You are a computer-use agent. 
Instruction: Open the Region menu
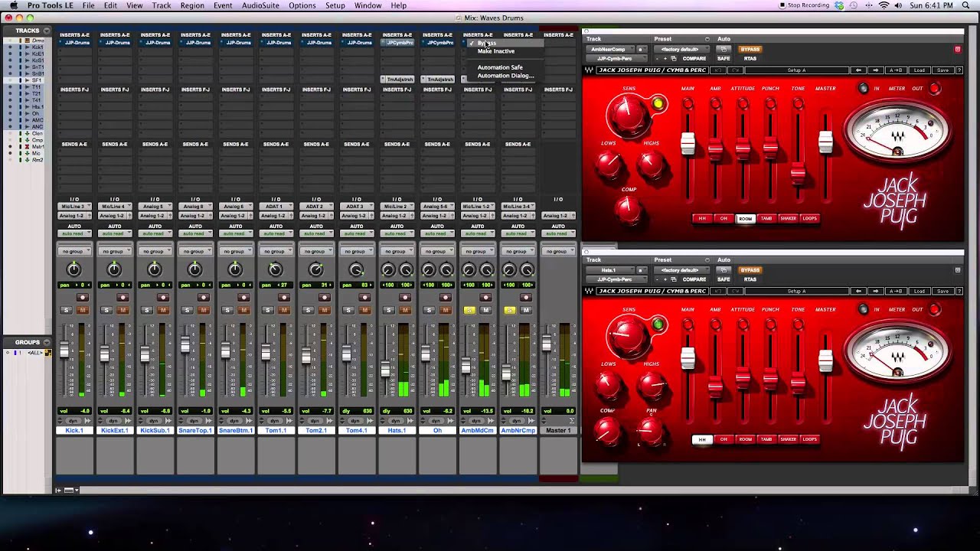192,5
